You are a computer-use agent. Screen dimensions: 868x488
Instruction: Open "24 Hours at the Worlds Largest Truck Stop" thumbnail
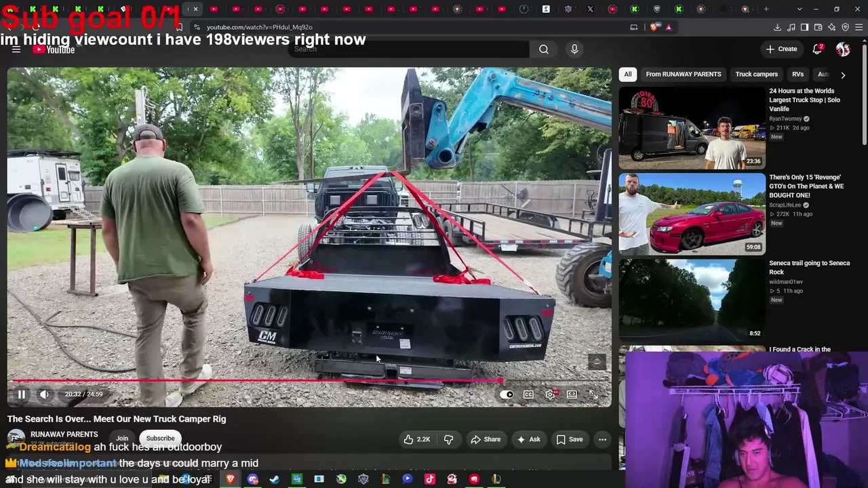click(692, 128)
